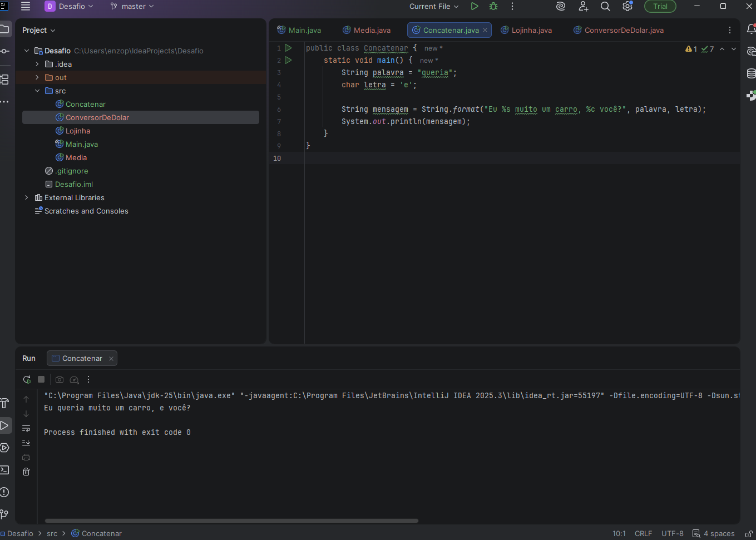Click the Debug bug icon in the toolbar

coord(493,7)
